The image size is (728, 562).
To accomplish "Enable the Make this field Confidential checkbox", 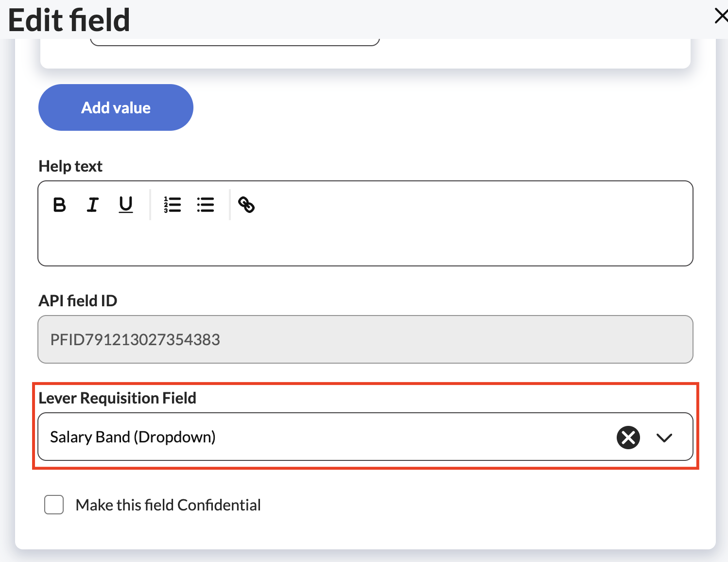I will (x=53, y=505).
